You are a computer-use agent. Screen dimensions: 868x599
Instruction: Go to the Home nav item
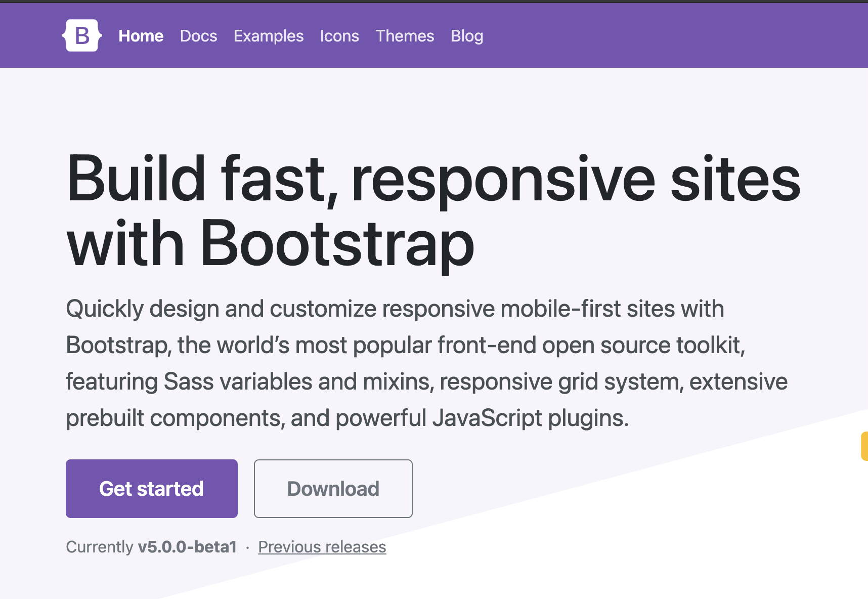click(x=141, y=36)
